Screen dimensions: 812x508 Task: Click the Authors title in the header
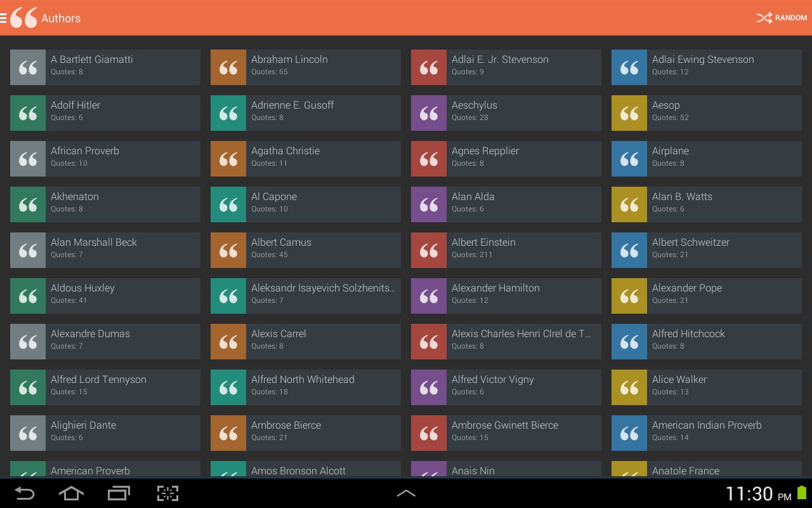click(x=61, y=18)
